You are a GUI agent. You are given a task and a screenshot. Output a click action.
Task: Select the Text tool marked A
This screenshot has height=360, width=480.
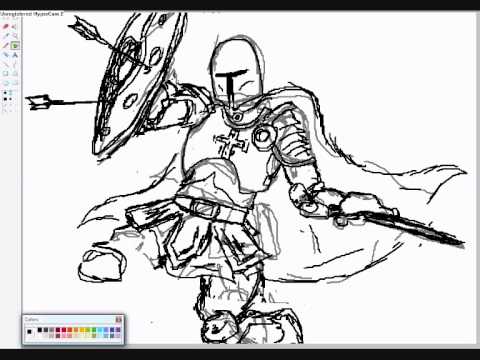[15, 55]
